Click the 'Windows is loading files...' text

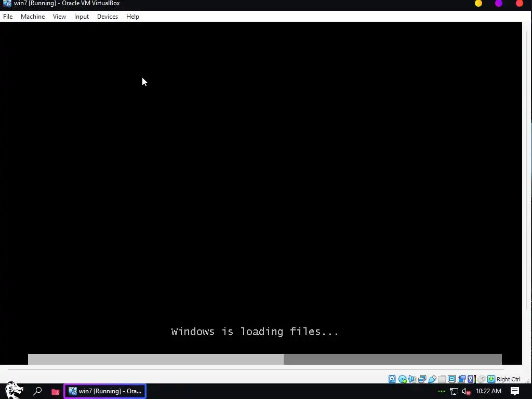coord(255,331)
